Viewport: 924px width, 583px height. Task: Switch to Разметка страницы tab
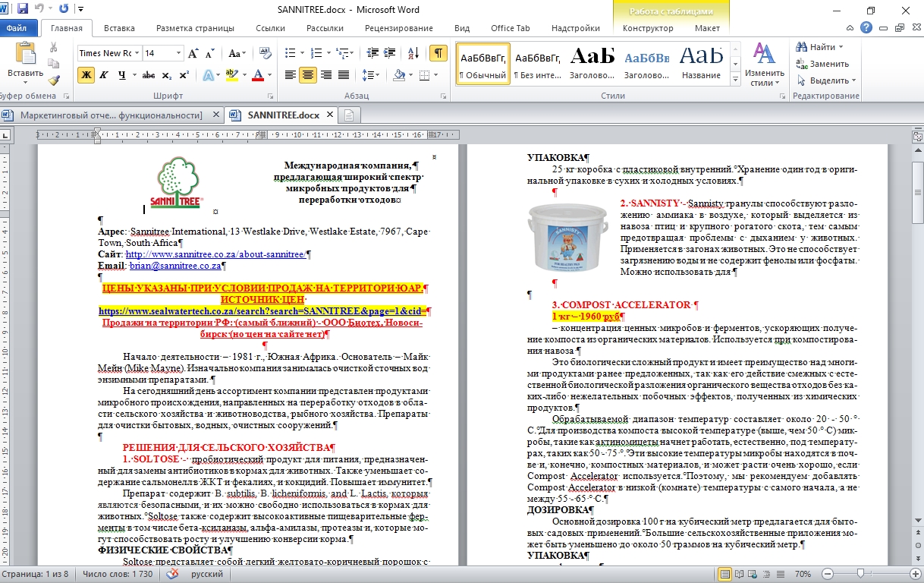pyautogui.click(x=195, y=28)
